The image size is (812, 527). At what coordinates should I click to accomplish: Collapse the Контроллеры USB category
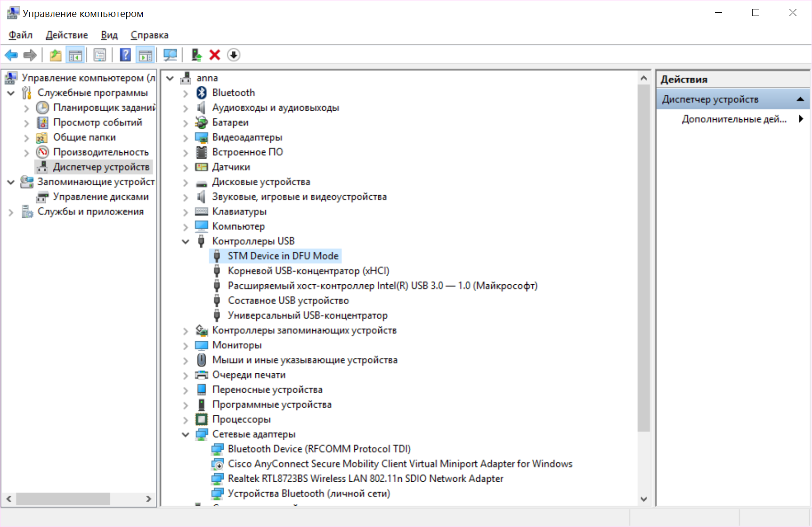[186, 241]
